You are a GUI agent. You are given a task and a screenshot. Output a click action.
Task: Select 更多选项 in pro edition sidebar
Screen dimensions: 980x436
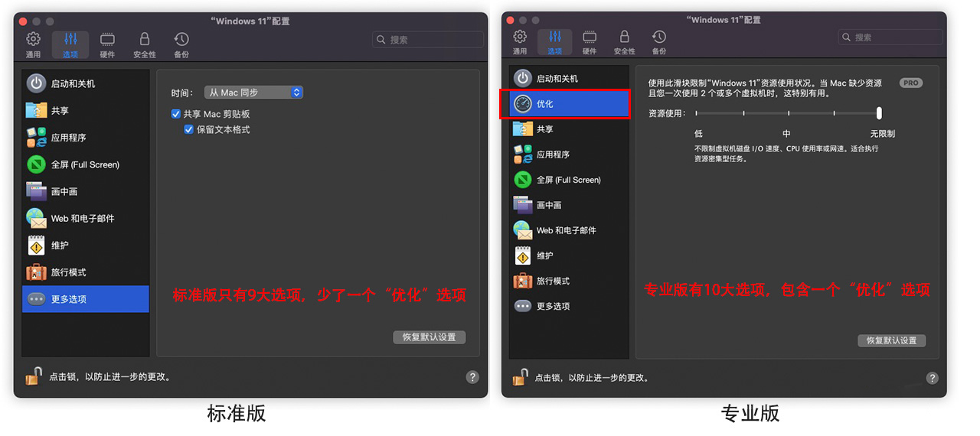[569, 306]
